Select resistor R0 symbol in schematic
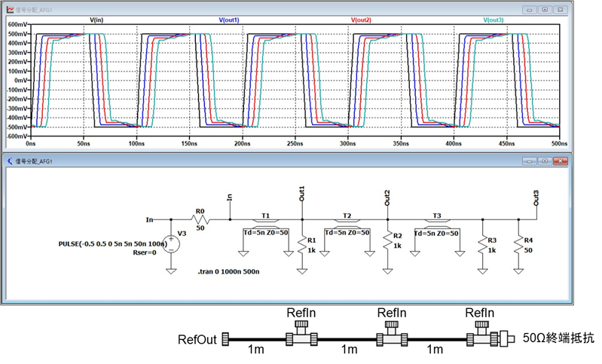Screen dimensions: 602x364 pos(201,220)
